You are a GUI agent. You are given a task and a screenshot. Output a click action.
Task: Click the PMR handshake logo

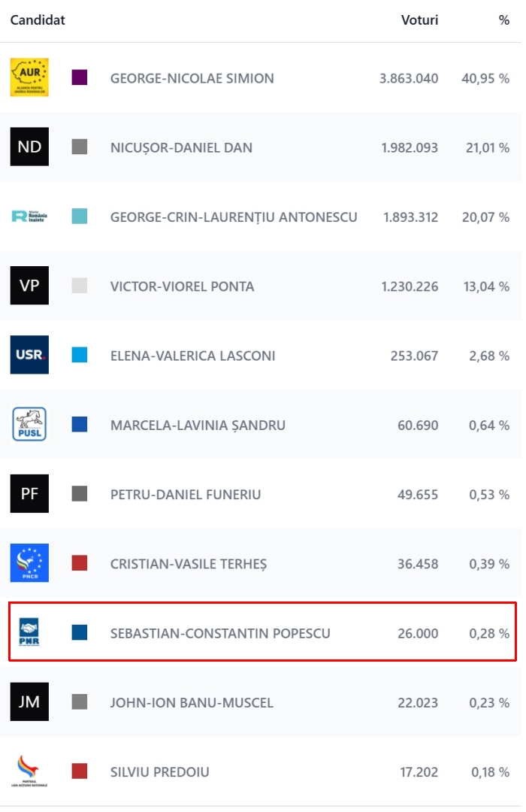29,632
